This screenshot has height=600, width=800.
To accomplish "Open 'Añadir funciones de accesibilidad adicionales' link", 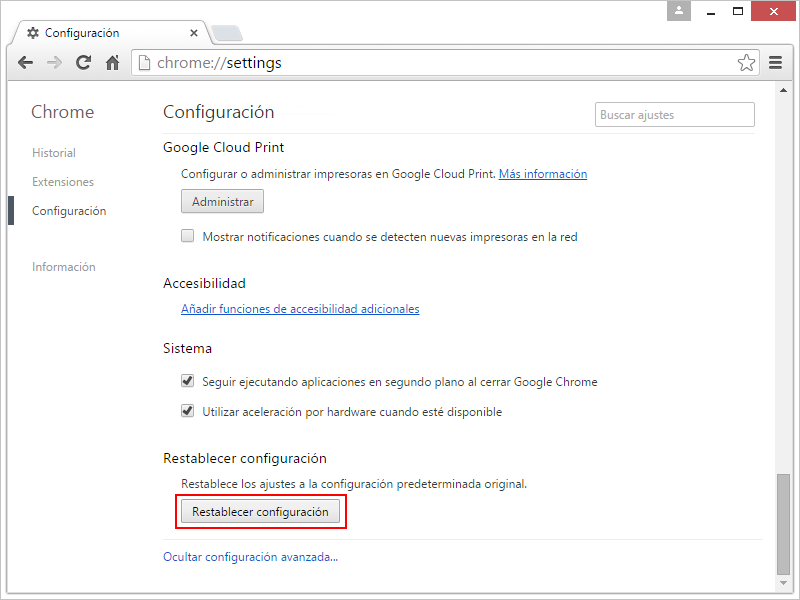I will tap(300, 309).
